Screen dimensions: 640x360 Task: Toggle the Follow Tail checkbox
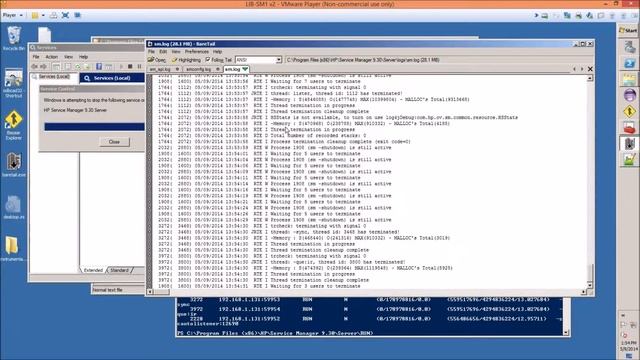[208, 60]
